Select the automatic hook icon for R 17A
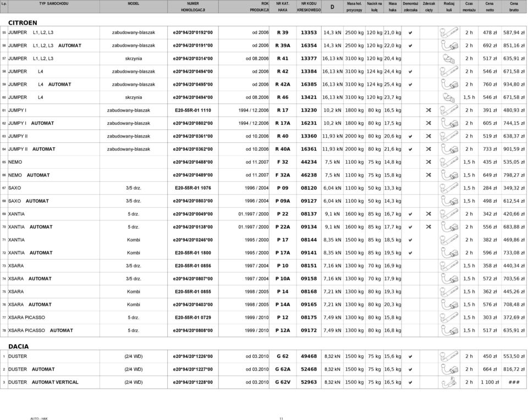 (449, 123)
